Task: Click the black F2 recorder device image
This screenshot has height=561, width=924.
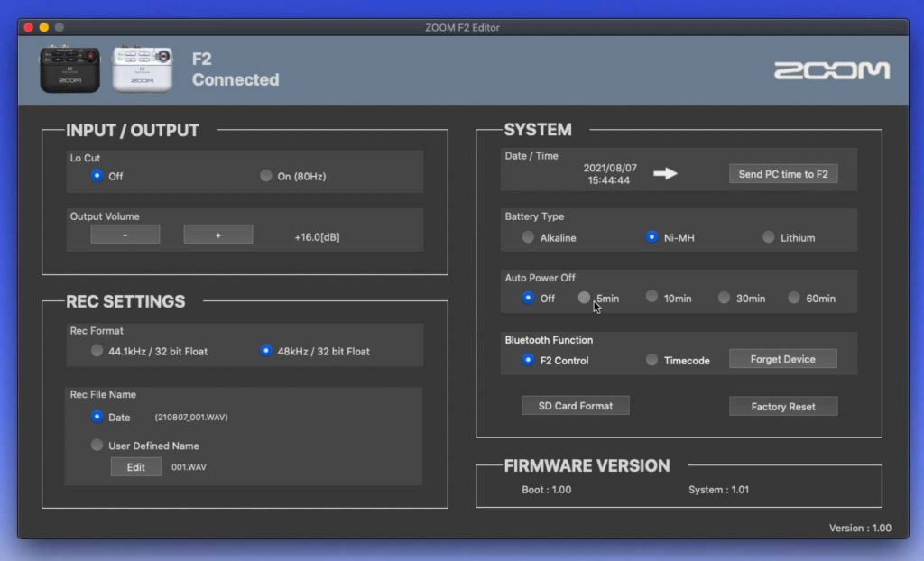Action: pos(69,70)
